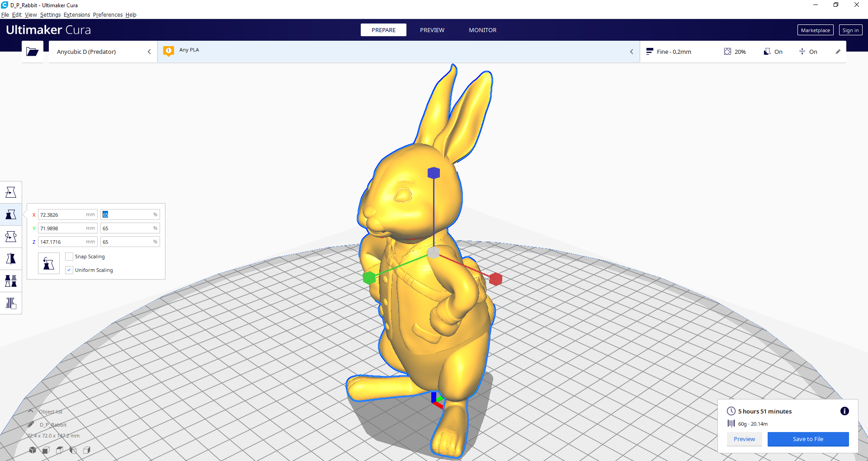Open the File menu

(x=5, y=15)
